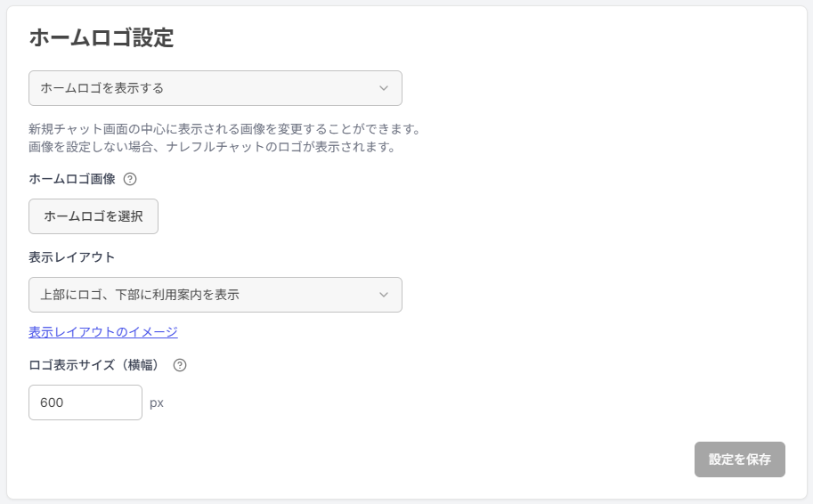Click the selected text ホームロゴを表示する
Image resolution: width=813 pixels, height=504 pixels.
pyautogui.click(x=102, y=88)
